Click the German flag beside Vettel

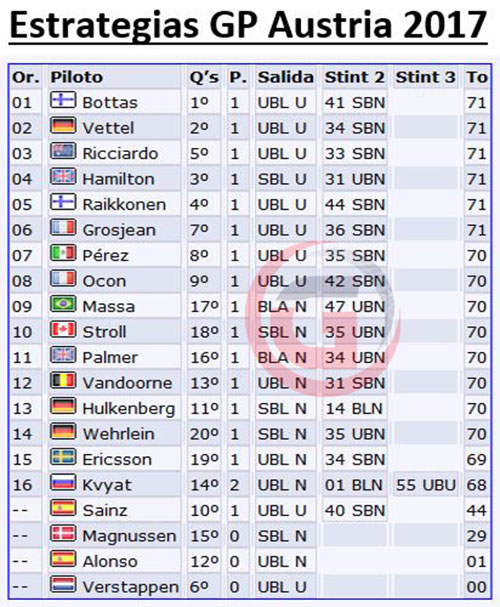[x=63, y=126]
